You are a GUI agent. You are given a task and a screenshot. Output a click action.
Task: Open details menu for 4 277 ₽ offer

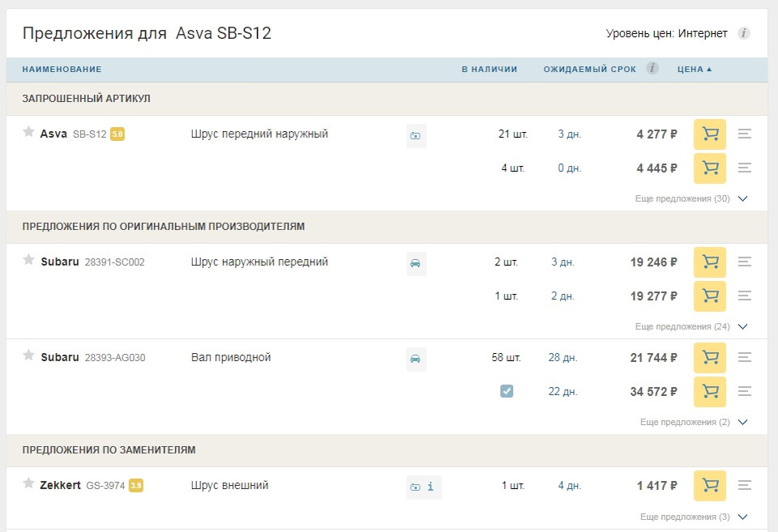point(744,134)
